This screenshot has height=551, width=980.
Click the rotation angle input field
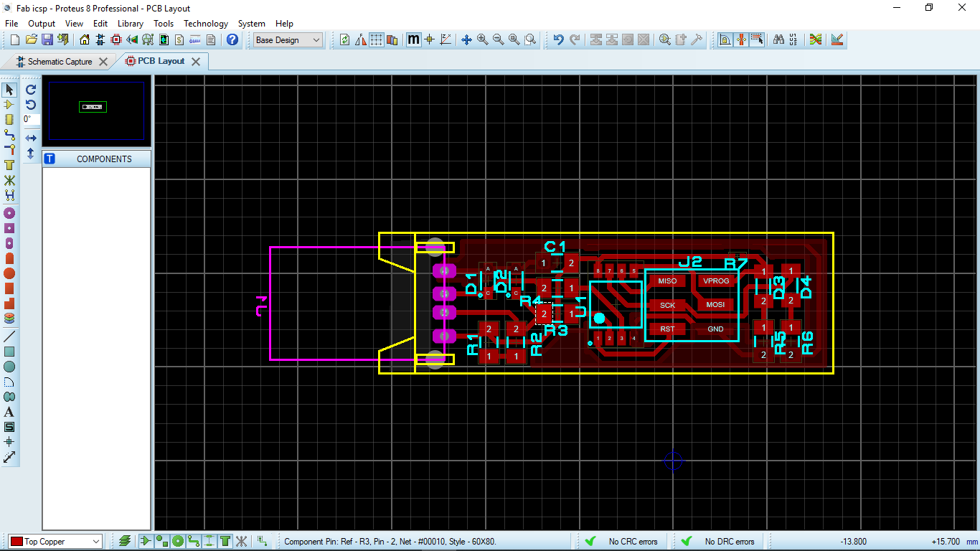tap(31, 120)
